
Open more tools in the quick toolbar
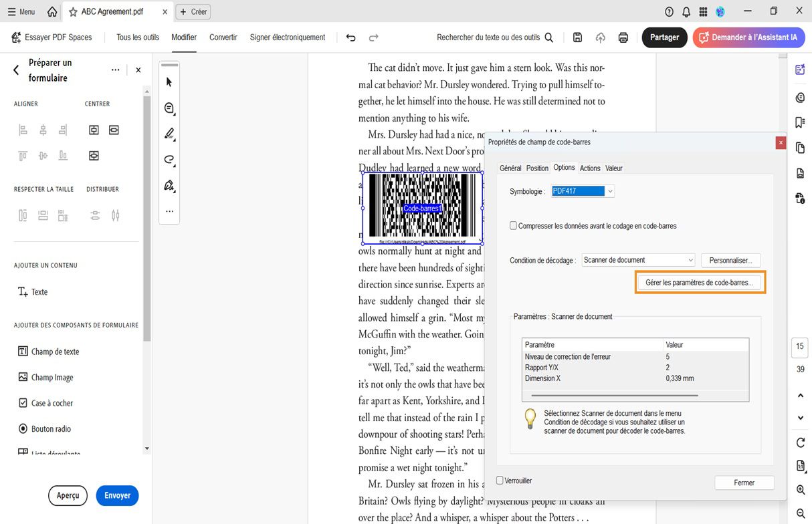pyautogui.click(x=169, y=211)
